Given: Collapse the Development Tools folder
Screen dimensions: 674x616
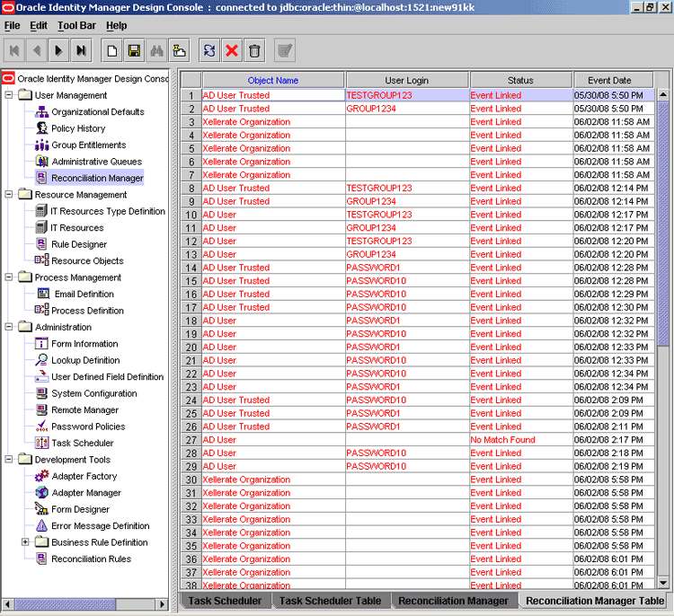Looking at the screenshot, I should pos(8,459).
